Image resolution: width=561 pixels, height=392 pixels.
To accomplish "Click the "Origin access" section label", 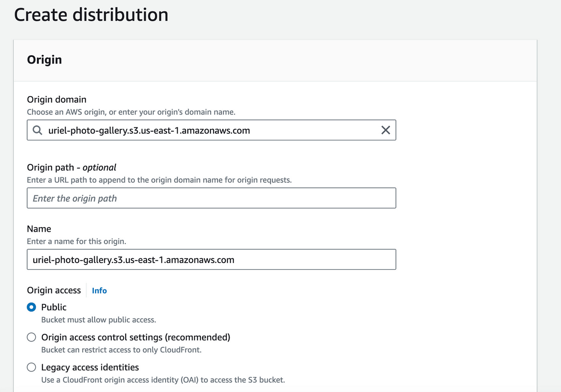I will click(54, 290).
